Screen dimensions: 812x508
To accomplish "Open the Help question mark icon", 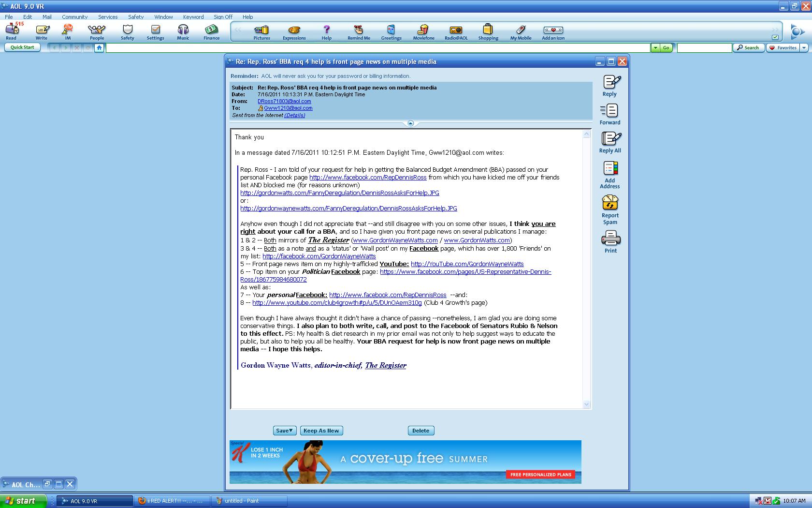I will pyautogui.click(x=327, y=32).
